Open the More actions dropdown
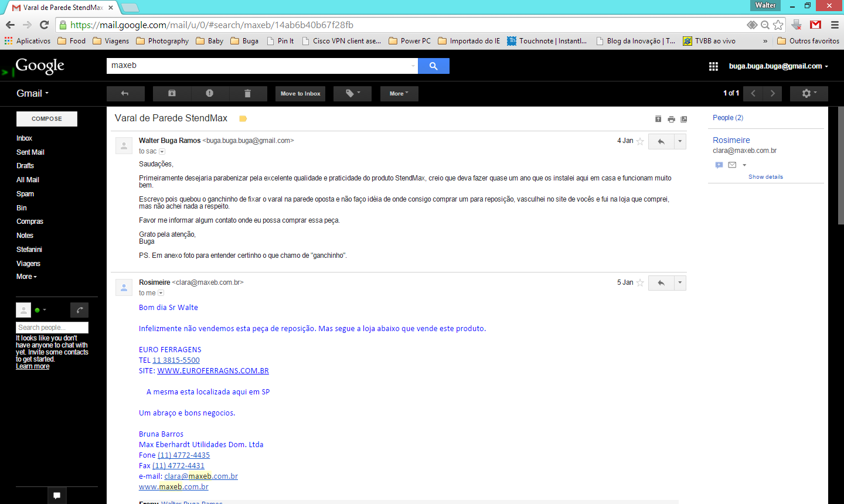 coord(399,94)
